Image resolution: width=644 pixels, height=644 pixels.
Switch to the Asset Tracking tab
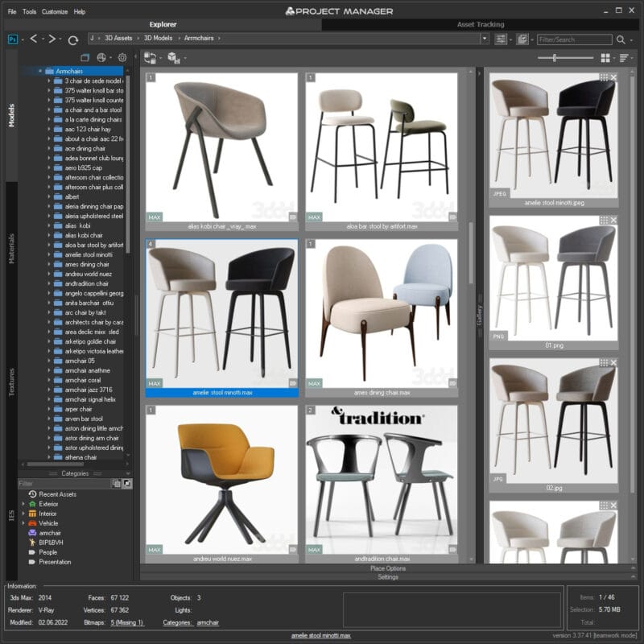[481, 24]
